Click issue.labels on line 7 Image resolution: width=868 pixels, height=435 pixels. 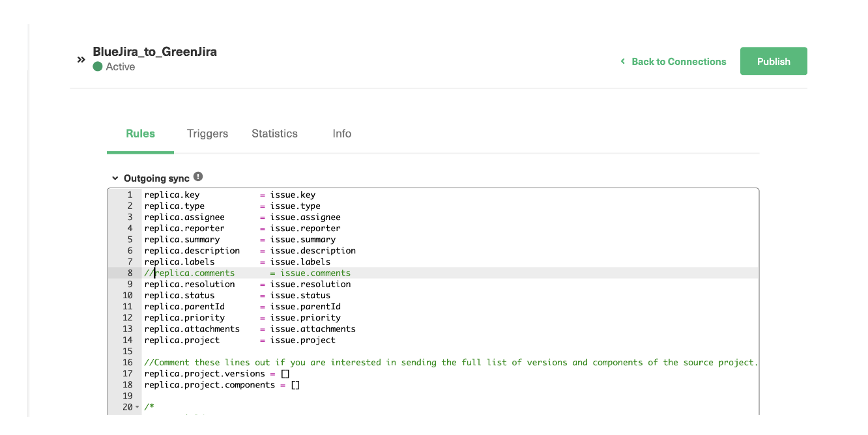point(300,262)
